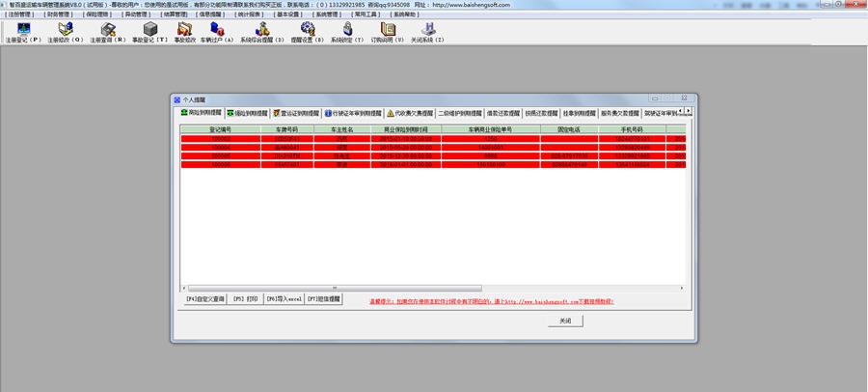
Task: Click the [F6]导入excel button
Action: pyautogui.click(x=284, y=299)
